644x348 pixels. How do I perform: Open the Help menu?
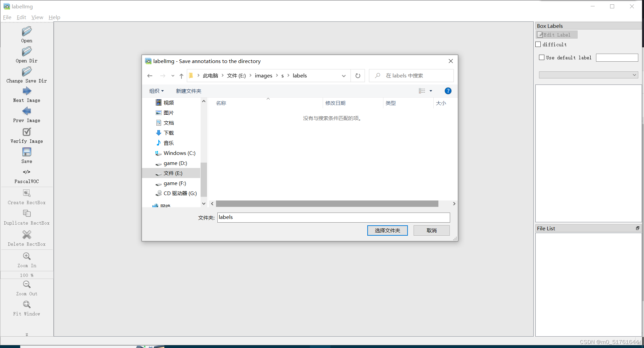pyautogui.click(x=54, y=17)
